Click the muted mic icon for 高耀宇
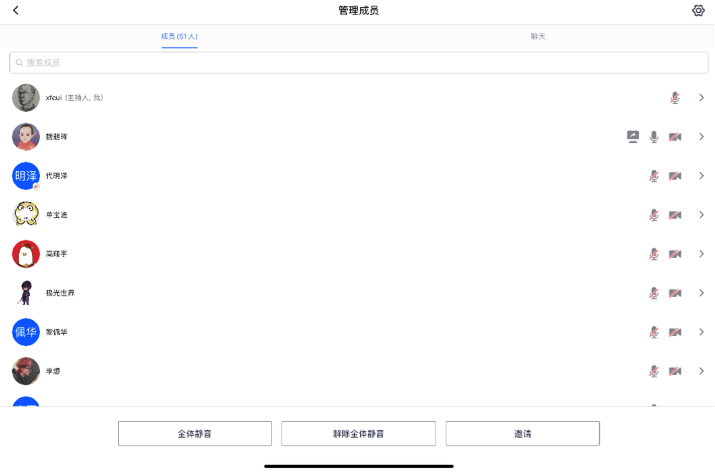This screenshot has width=715, height=472. click(654, 254)
